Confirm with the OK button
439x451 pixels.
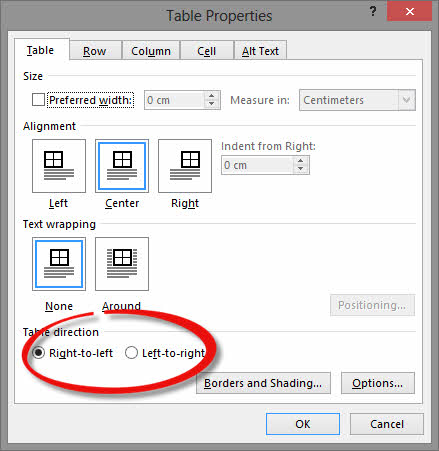(303, 424)
